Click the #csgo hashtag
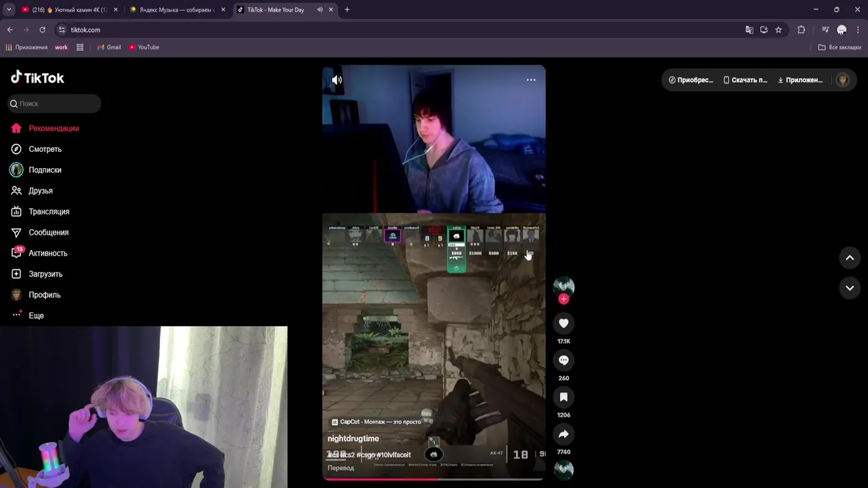The height and width of the screenshot is (488, 868). point(366,455)
